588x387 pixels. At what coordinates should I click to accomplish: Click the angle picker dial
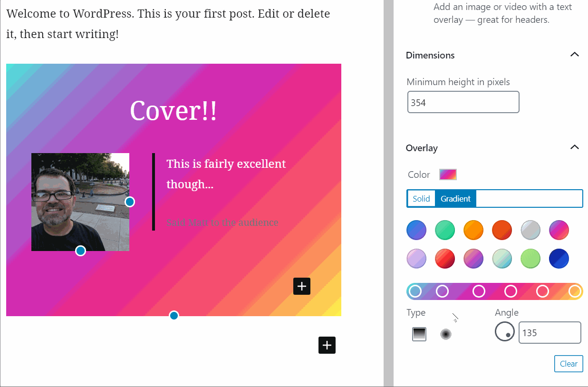505,331
